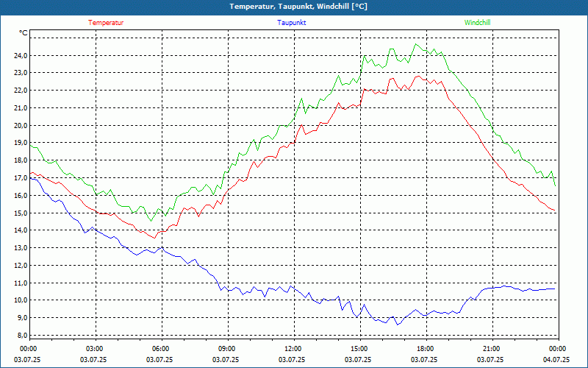Select the 21:00 time axis label
Viewport: 588px width, 368px height.
[x=490, y=349]
